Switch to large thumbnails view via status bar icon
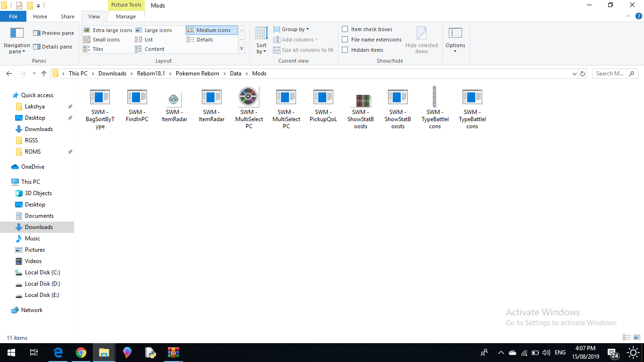The image size is (644, 362). (636, 337)
